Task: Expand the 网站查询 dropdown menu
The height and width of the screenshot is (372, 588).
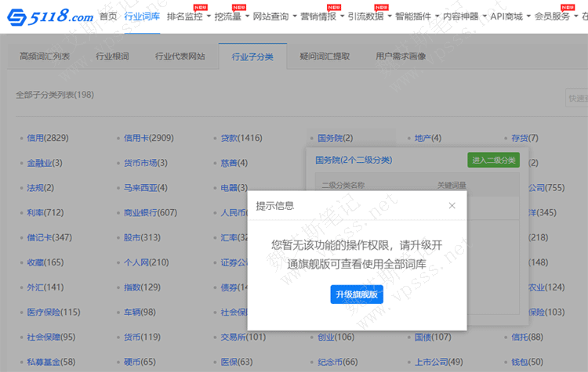Action: 275,16
